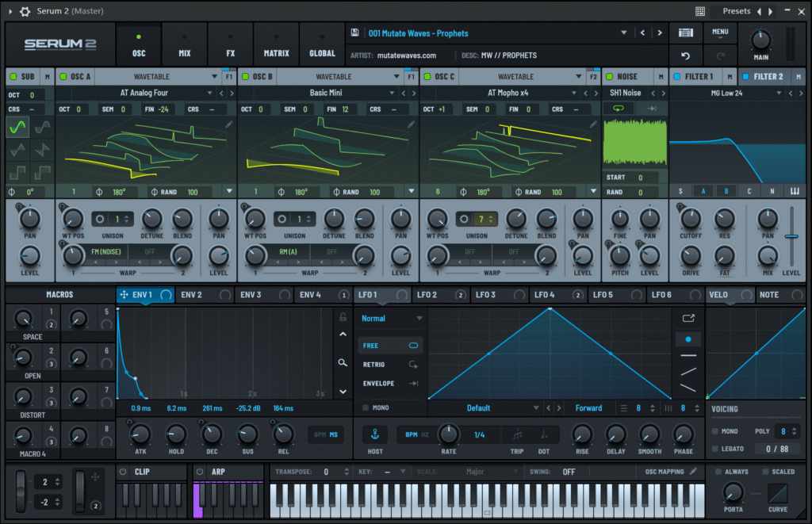This screenshot has width=812, height=524.
Task: Click filter type bars icon
Action: (x=795, y=191)
